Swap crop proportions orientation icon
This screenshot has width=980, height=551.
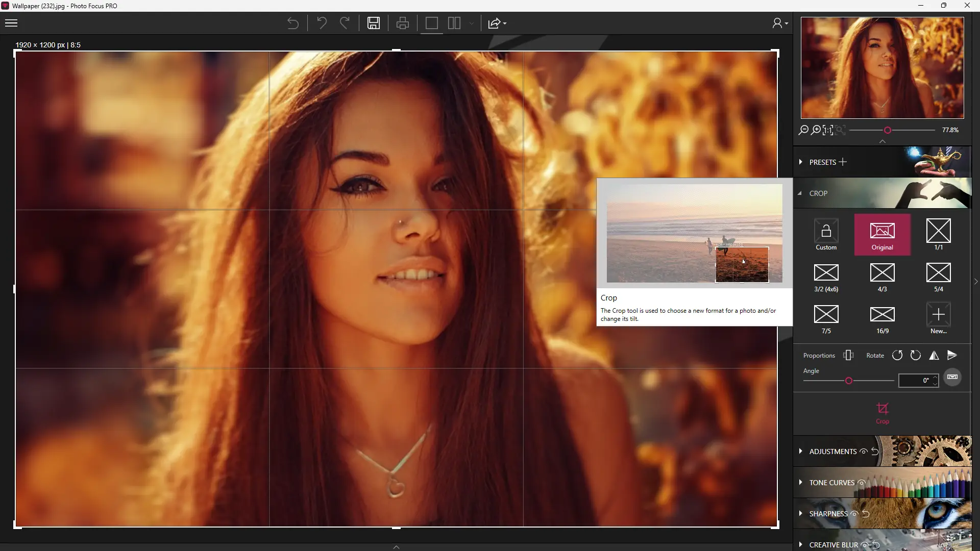848,356
